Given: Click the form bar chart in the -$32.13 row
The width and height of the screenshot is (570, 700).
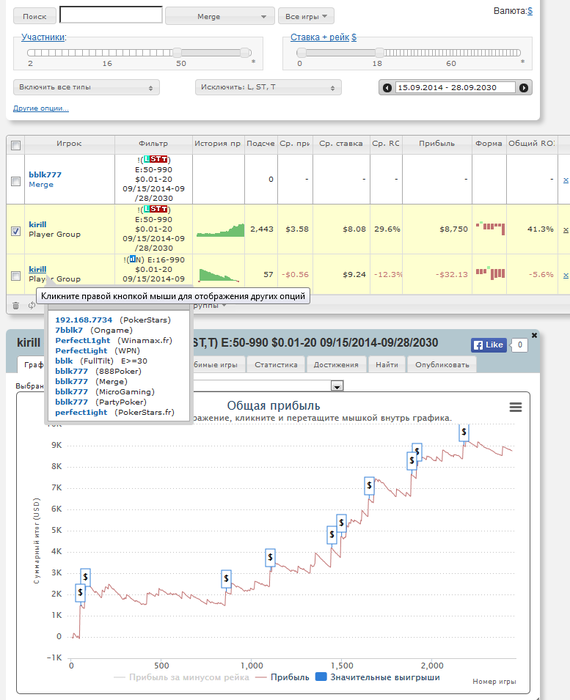Looking at the screenshot, I should (490, 273).
